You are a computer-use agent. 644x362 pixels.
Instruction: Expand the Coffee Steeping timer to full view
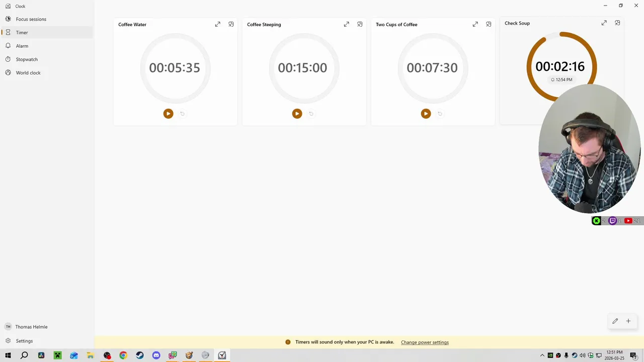pos(346,24)
